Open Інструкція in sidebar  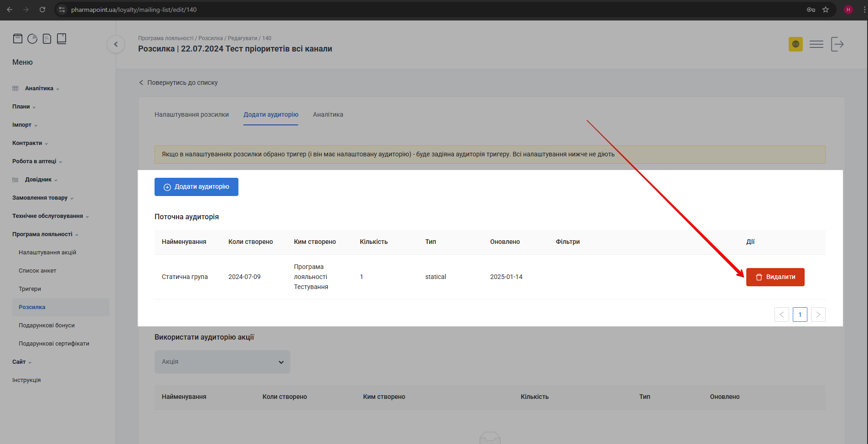[x=26, y=380]
